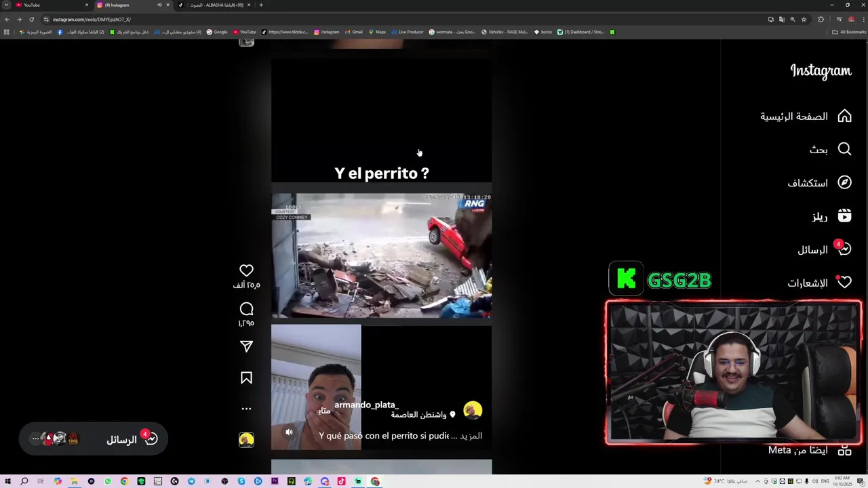Image resolution: width=868 pixels, height=488 pixels.
Task: Open location واشنطن العاصمة
Action: coord(419,415)
